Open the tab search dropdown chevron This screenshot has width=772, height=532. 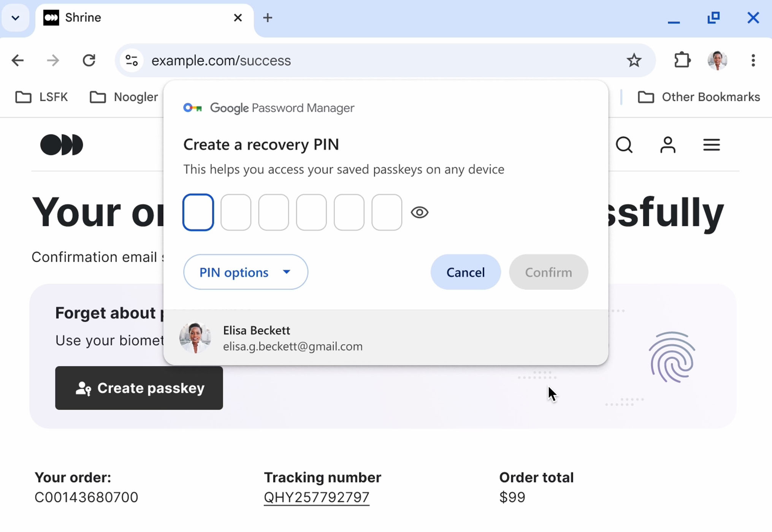pos(15,18)
